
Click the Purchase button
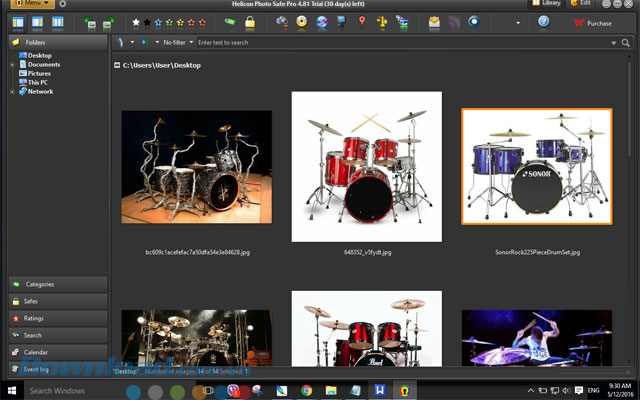point(593,23)
